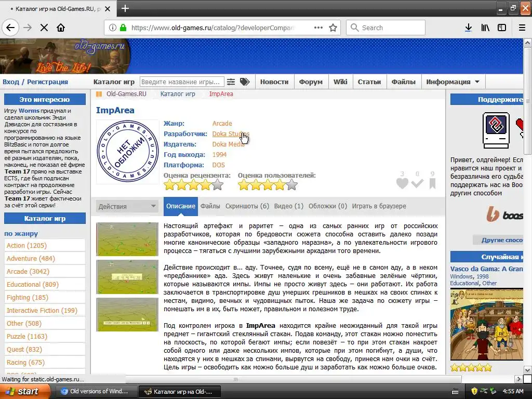
Task: Open the Windows Start menu
Action: pyautogui.click(x=25, y=391)
